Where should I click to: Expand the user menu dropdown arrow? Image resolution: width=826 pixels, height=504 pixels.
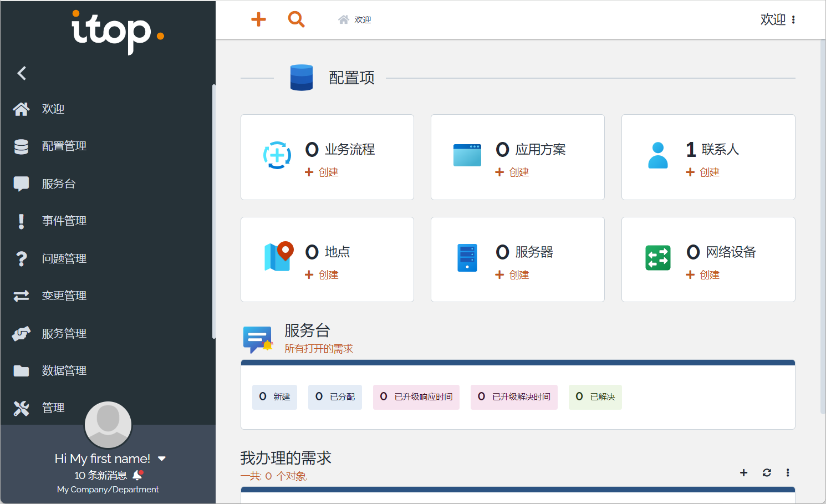pyautogui.click(x=162, y=459)
